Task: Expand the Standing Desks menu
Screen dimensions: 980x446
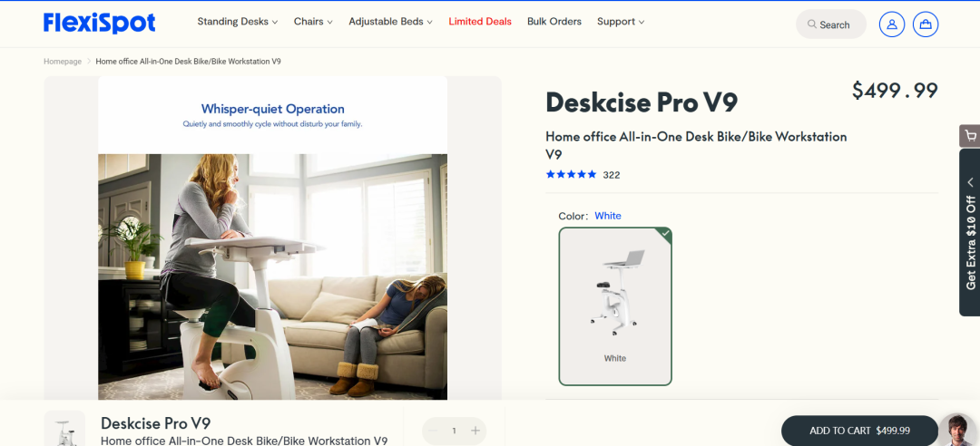Action: point(238,21)
